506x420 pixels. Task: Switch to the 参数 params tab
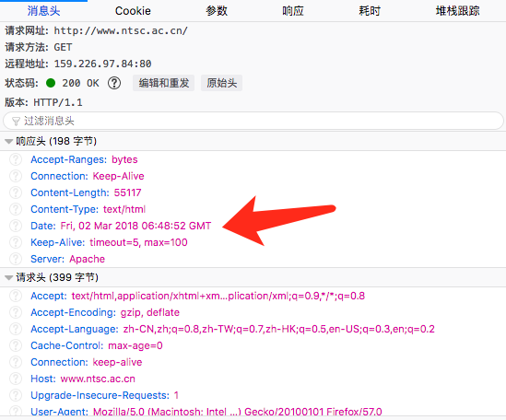point(217,11)
